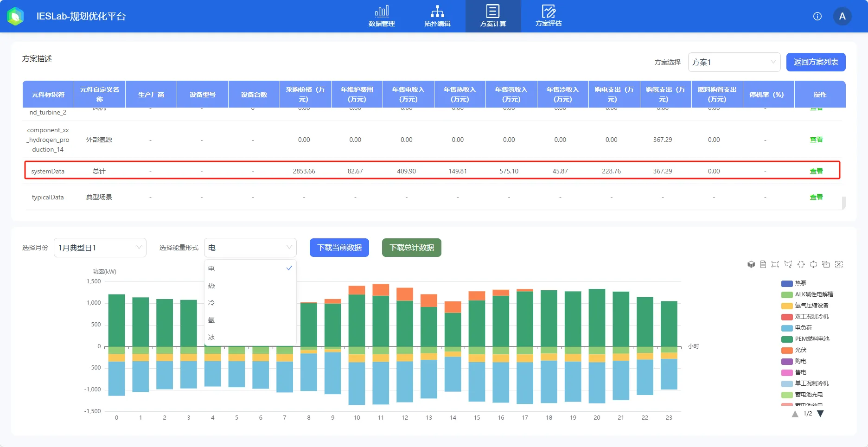Click 查看 in the 外部氢源 row
The height and width of the screenshot is (447, 868).
pos(816,140)
